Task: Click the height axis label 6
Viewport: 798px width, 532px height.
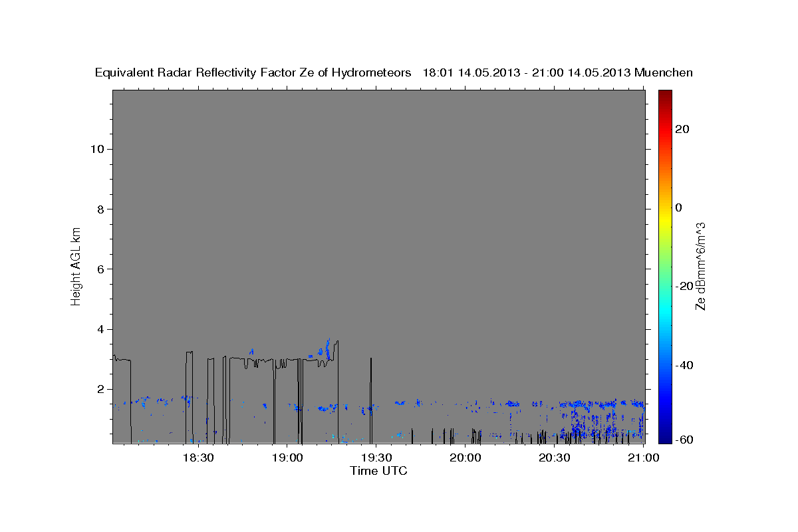Action: 99,269
